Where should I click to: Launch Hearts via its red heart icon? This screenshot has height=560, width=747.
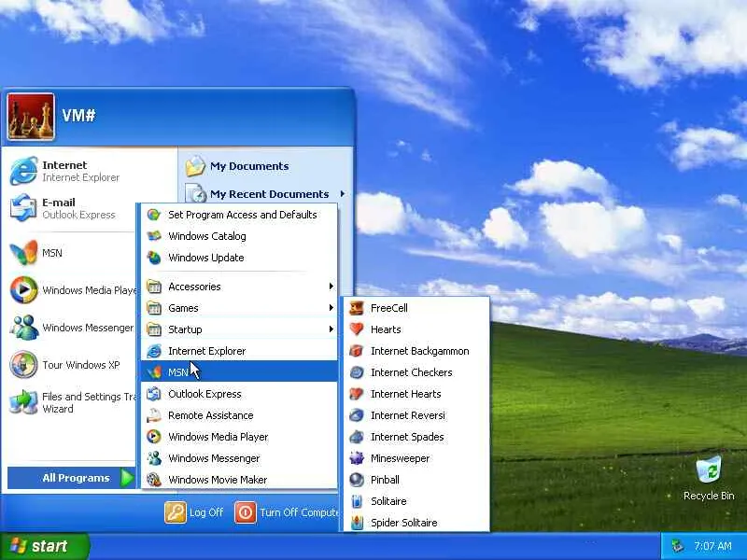(x=357, y=329)
